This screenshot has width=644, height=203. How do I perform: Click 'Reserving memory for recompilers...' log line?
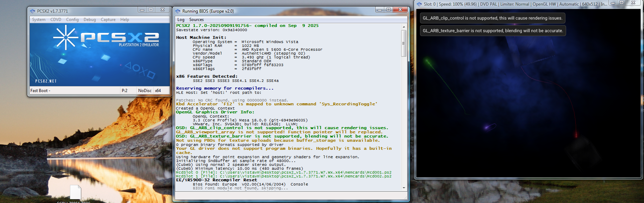click(x=225, y=88)
